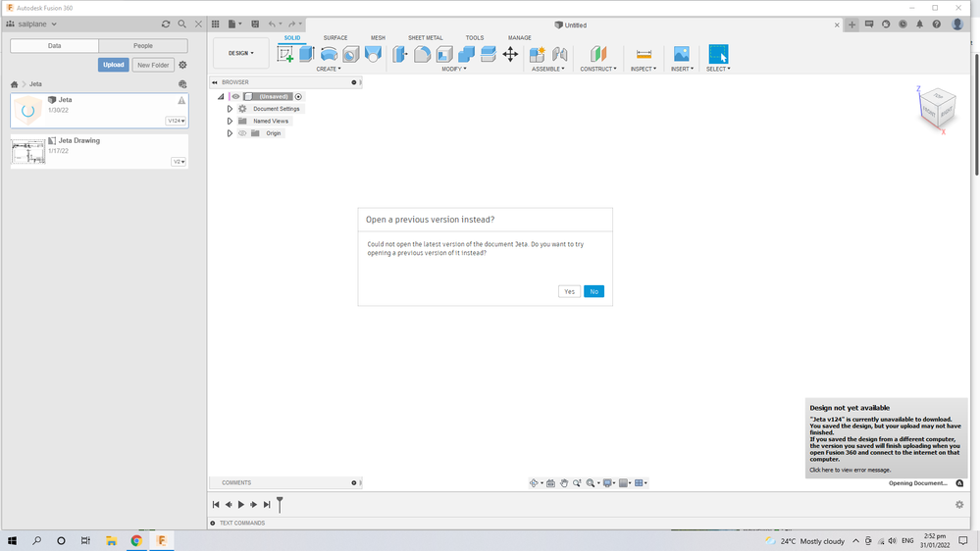Select the Offset Plane construct icon

click(x=598, y=54)
